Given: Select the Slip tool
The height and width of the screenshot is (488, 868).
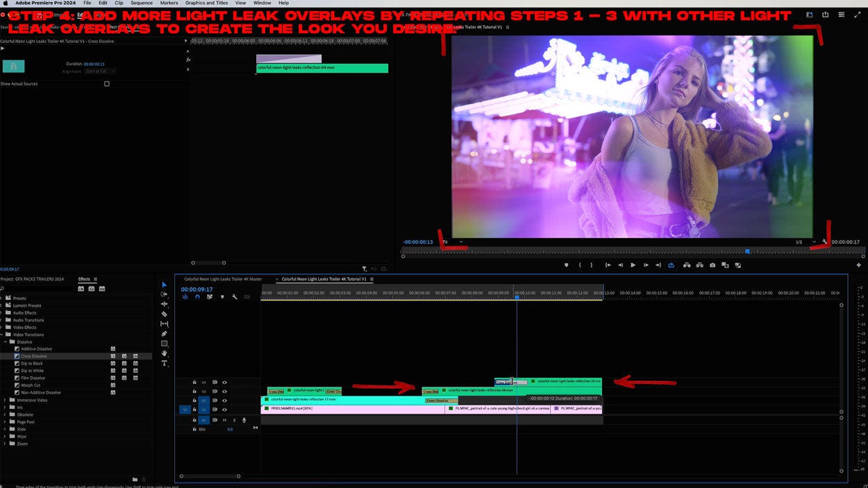Looking at the screenshot, I should [x=164, y=323].
